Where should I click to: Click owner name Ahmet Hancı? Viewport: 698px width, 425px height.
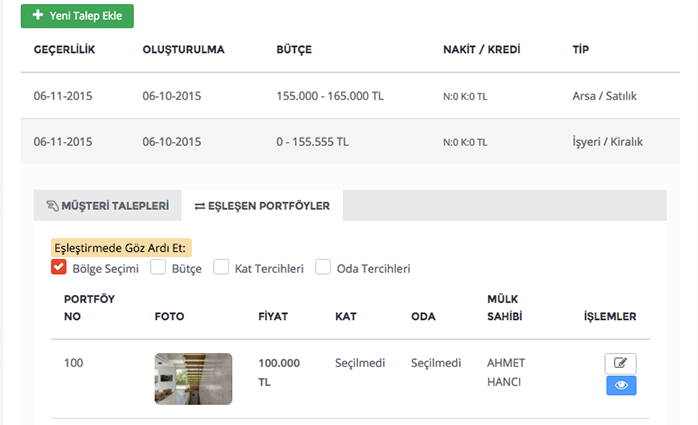[505, 372]
